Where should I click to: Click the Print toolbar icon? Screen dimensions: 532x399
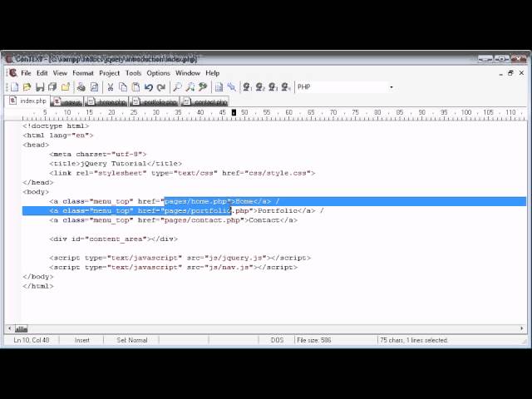81,87
